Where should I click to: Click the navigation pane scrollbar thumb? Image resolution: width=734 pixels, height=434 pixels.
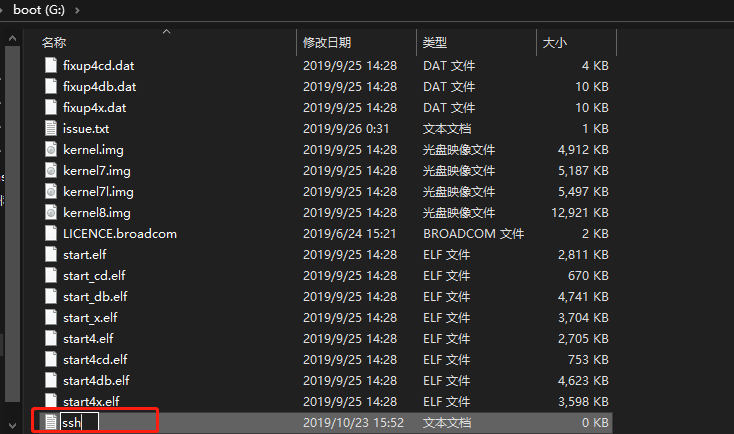pyautogui.click(x=13, y=224)
